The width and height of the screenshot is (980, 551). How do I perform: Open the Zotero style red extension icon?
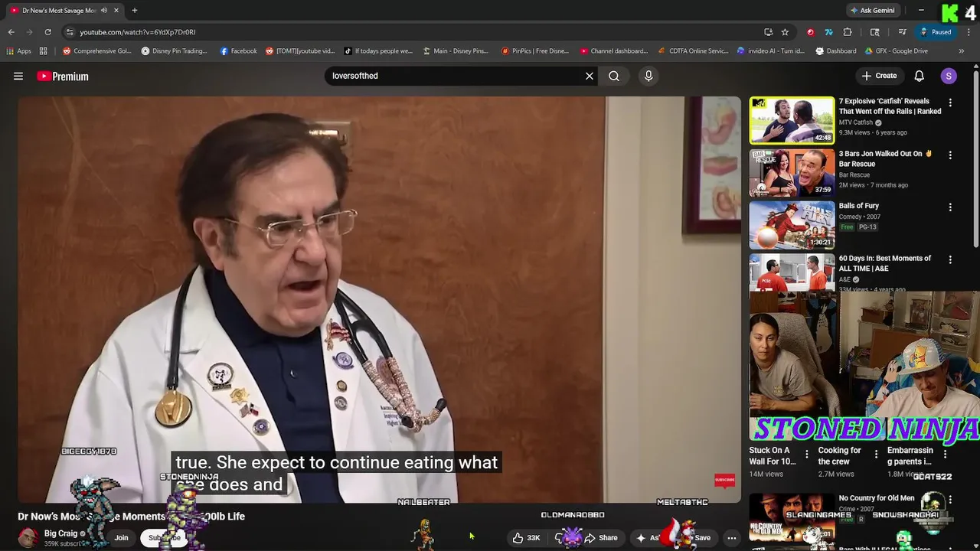point(810,32)
